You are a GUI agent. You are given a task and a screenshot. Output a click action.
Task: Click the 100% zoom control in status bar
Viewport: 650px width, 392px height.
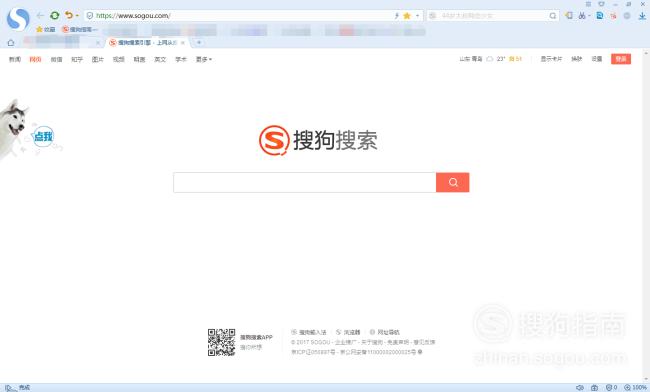[636, 388]
